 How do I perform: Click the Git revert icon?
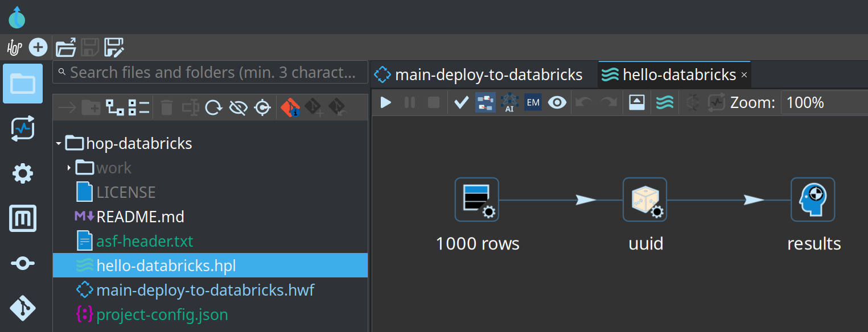337,107
